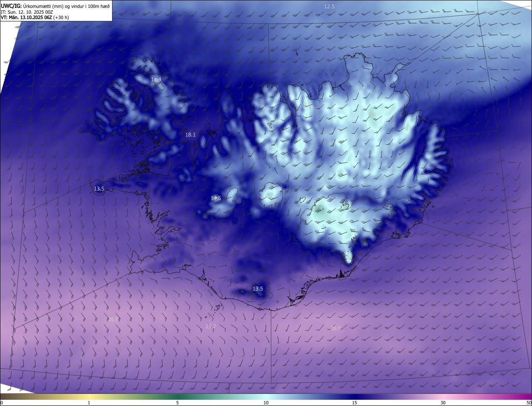Click the '15' tick on the color scale
The image size is (532, 406).
355,403
